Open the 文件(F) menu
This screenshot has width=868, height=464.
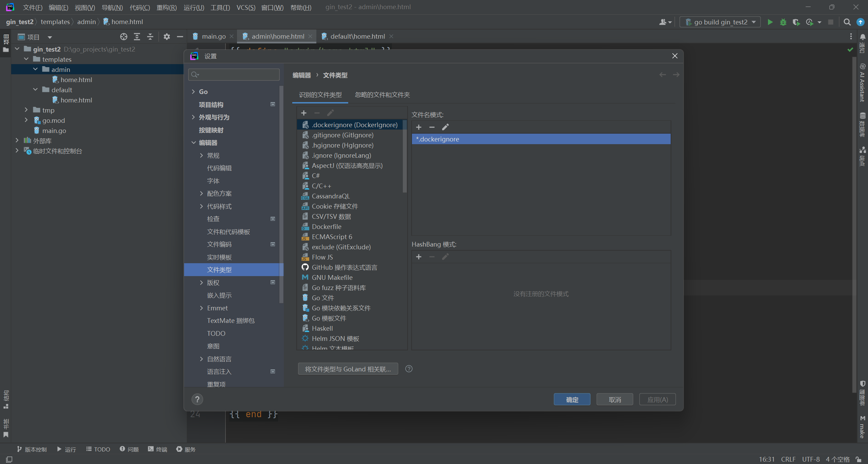click(33, 7)
